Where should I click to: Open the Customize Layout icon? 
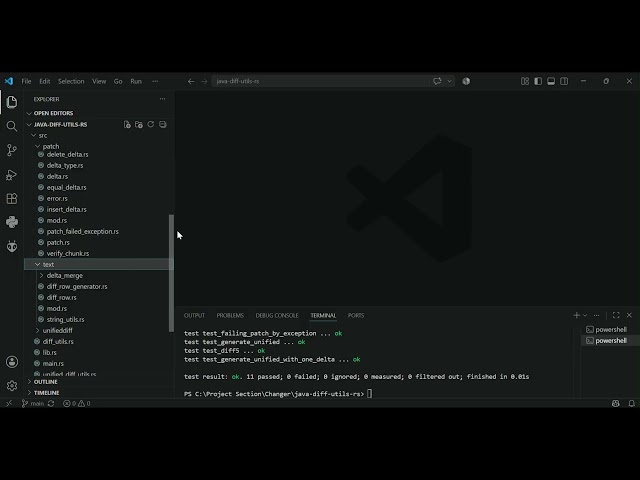tap(525, 81)
